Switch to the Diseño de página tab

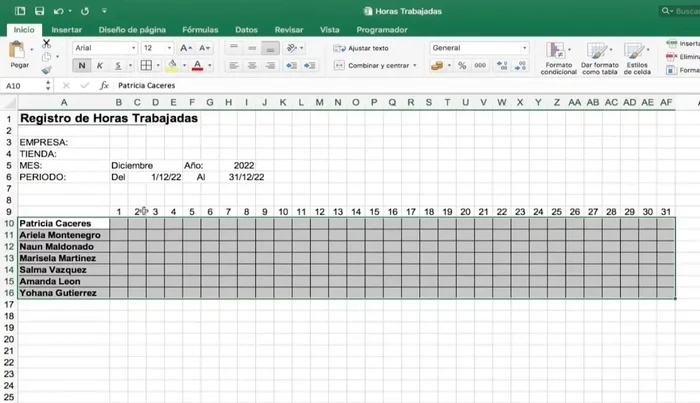(x=132, y=30)
